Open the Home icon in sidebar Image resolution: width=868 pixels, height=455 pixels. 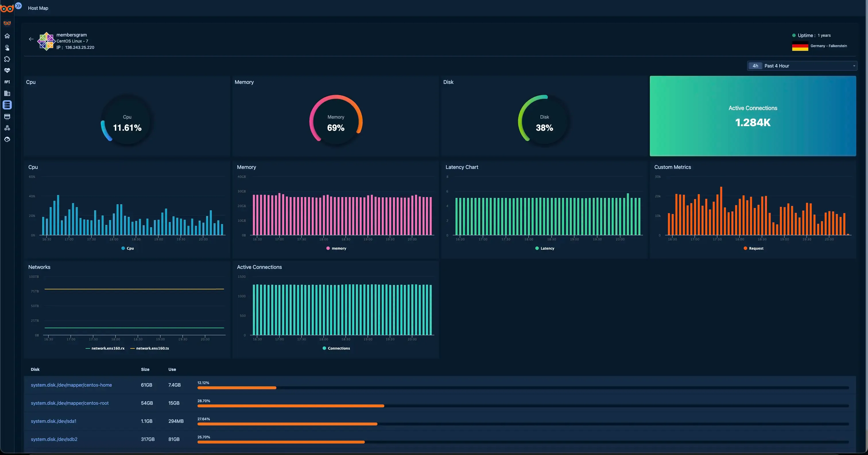pyautogui.click(x=7, y=36)
